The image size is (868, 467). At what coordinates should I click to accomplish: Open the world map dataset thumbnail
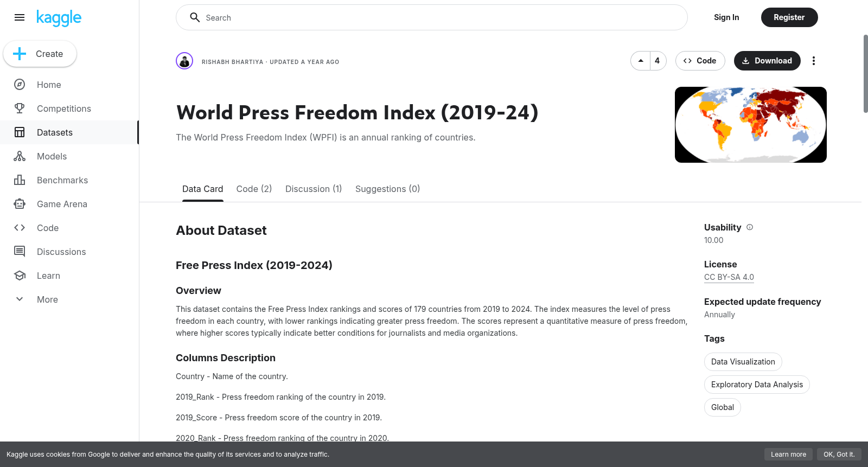tap(750, 125)
